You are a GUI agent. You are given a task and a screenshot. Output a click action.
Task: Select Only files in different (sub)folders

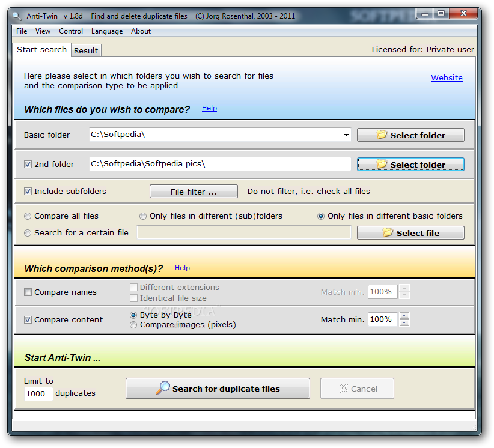143,216
